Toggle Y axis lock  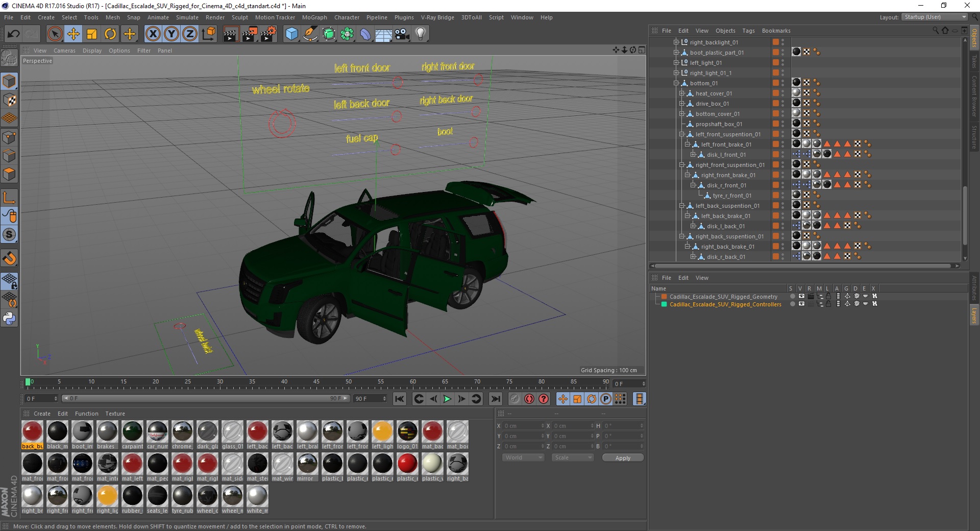click(x=171, y=34)
